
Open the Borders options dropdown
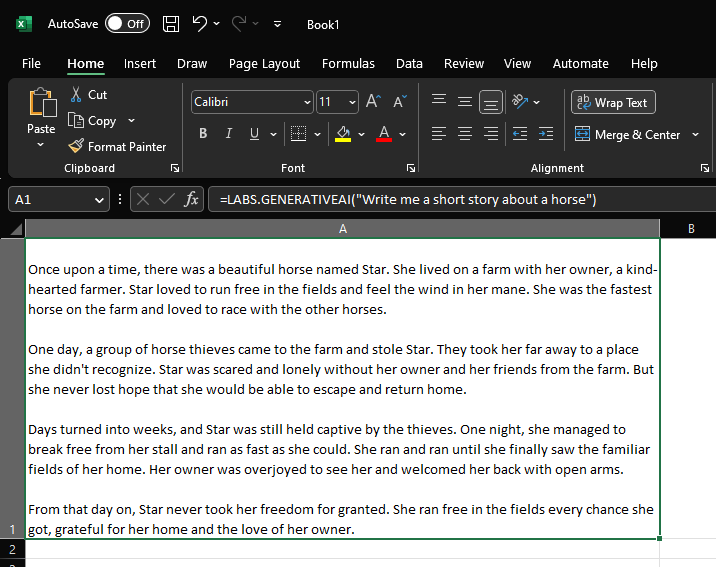tap(317, 134)
